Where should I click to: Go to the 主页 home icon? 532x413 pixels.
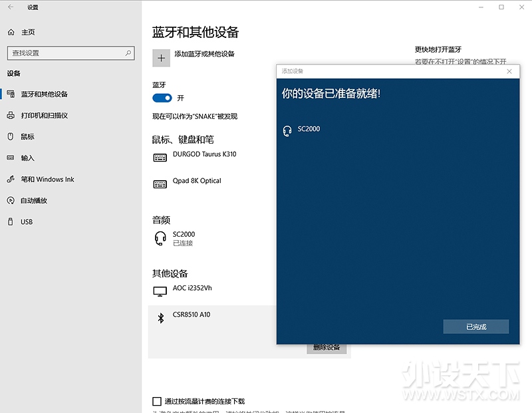tap(11, 32)
